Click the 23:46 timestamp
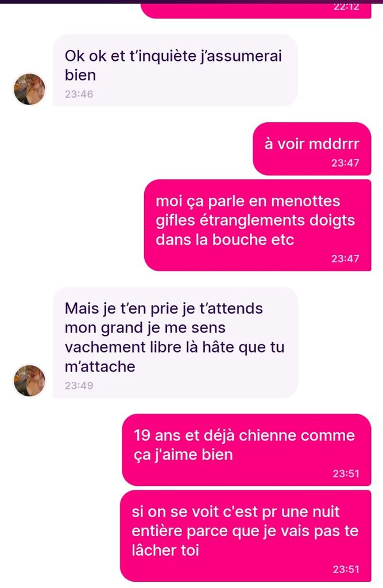 click(x=79, y=94)
